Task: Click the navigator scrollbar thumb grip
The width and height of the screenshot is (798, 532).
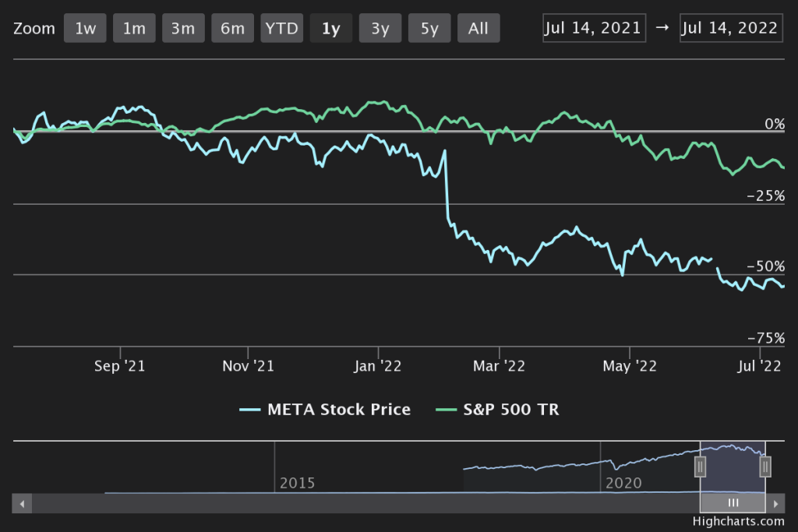Action: point(733,503)
